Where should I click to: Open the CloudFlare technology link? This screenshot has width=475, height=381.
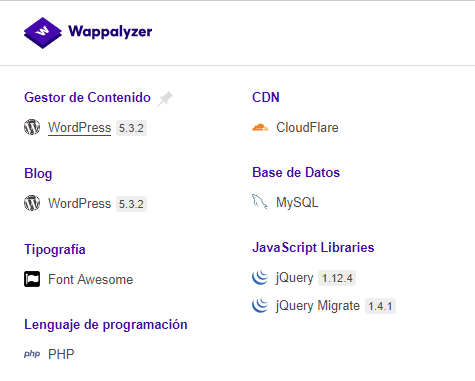307,127
